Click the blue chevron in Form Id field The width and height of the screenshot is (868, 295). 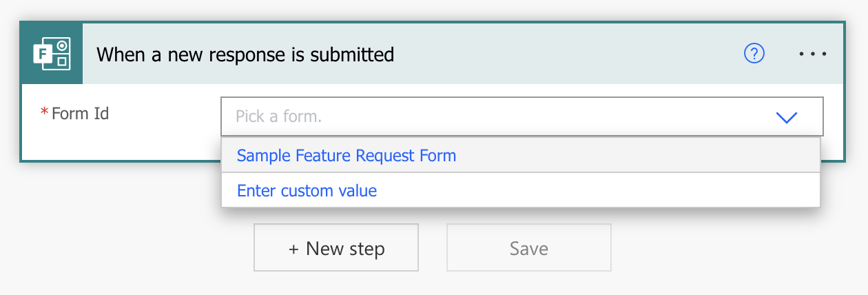point(787,117)
